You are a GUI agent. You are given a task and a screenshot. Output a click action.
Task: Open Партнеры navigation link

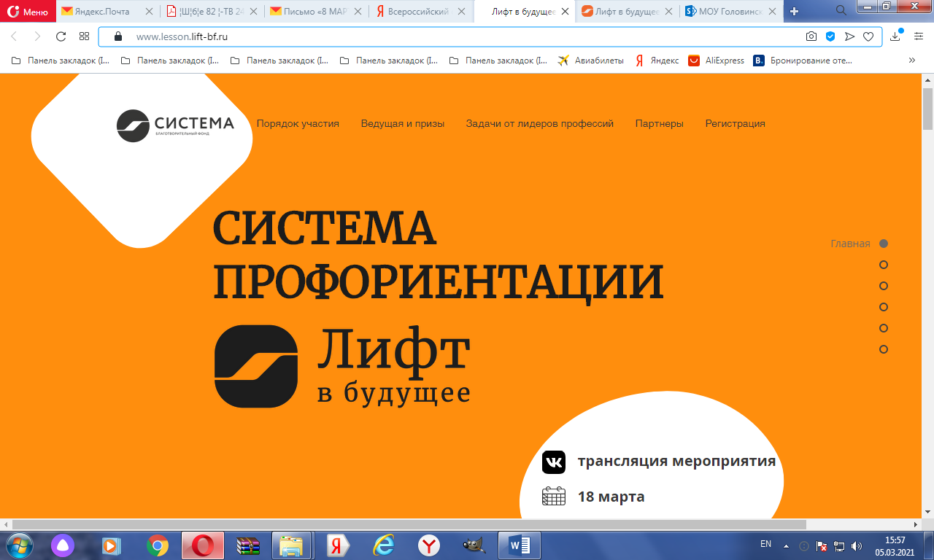pyautogui.click(x=660, y=124)
